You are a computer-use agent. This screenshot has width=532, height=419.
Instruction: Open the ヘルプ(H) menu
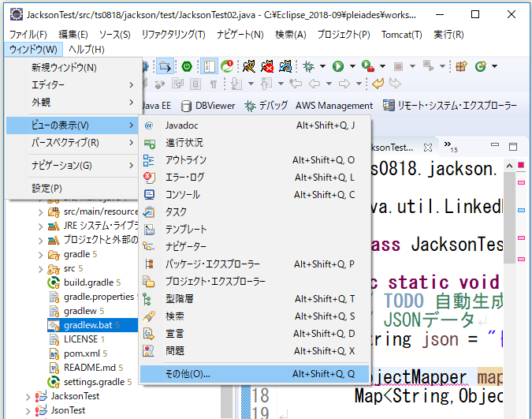coord(87,50)
